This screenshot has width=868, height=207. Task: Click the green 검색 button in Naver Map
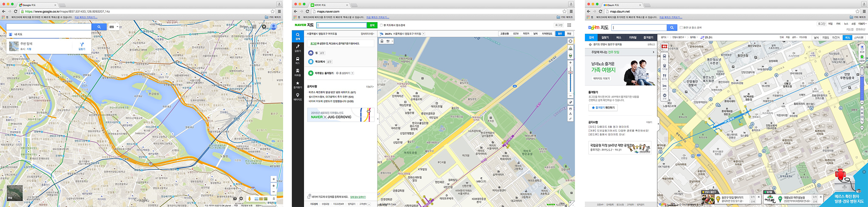click(372, 25)
